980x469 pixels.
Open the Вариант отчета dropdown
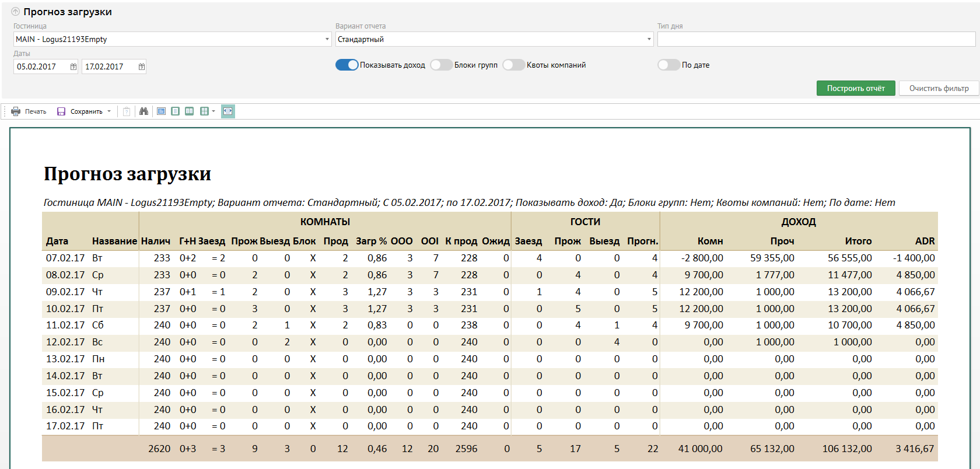[649, 39]
